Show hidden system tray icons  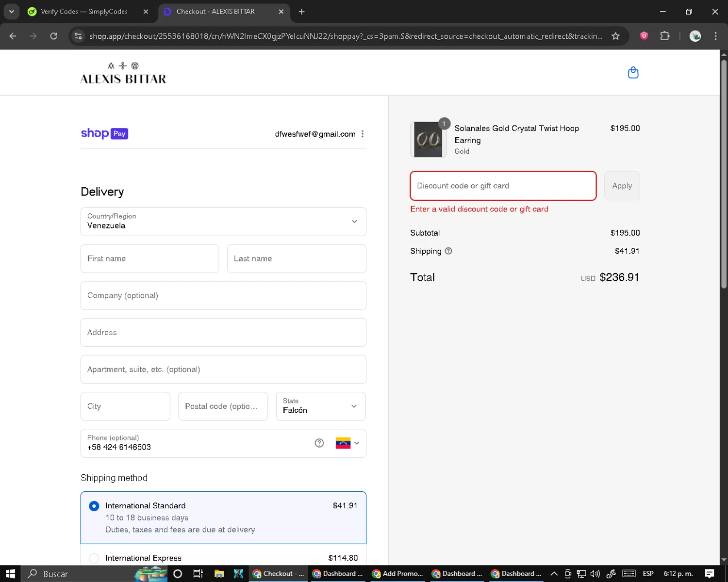pos(554,574)
